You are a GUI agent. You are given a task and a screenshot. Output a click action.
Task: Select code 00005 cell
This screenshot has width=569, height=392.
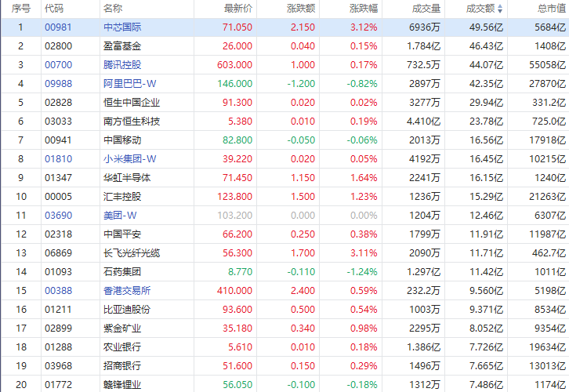point(58,197)
